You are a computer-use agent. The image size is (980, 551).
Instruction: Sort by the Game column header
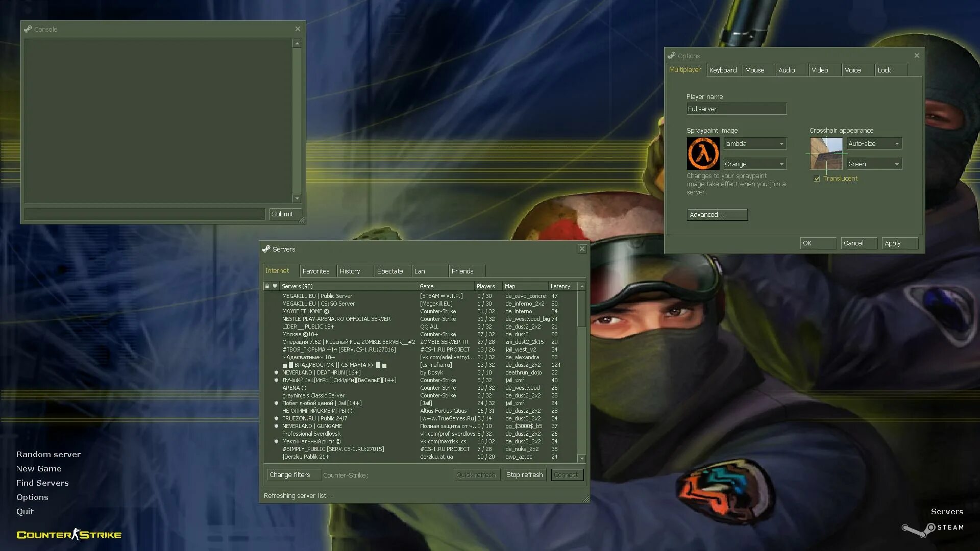[x=446, y=287]
